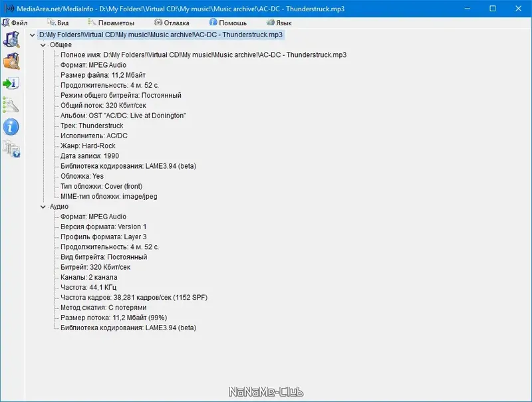The height and width of the screenshot is (402, 532).
Task: Collapse the root Thunderstruck.mp3 file node
Action: [x=32, y=35]
